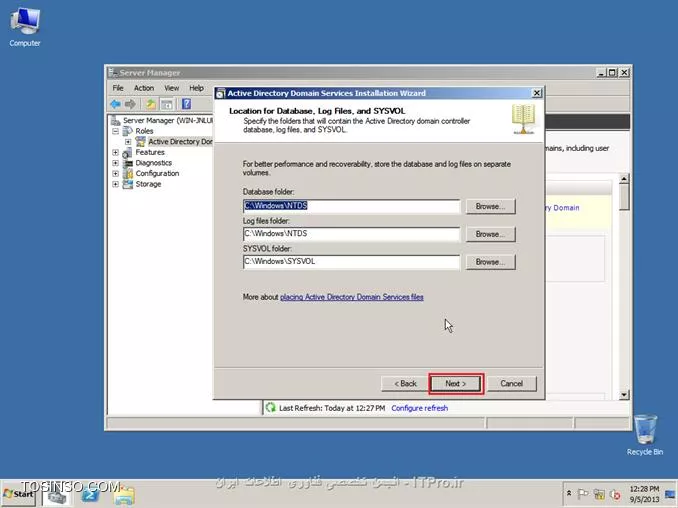Expand the Diagnostics tree node
This screenshot has height=508, width=678.
115,163
